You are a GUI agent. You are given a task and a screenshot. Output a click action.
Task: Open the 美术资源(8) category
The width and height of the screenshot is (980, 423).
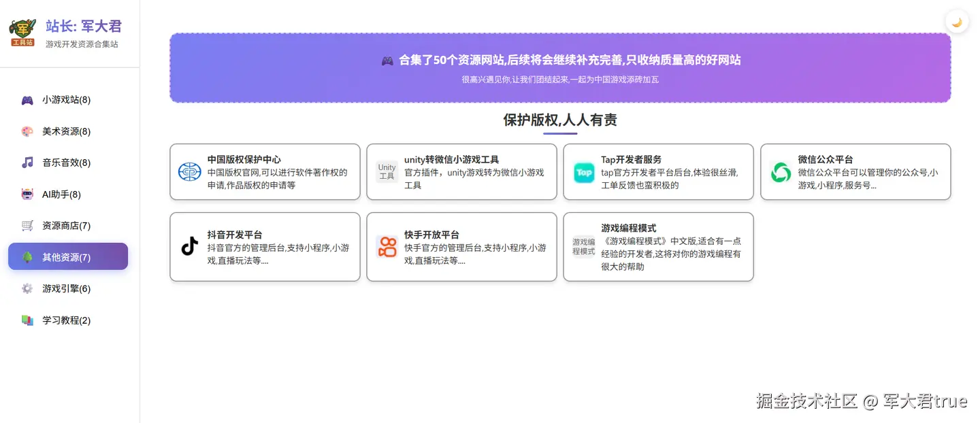click(68, 131)
